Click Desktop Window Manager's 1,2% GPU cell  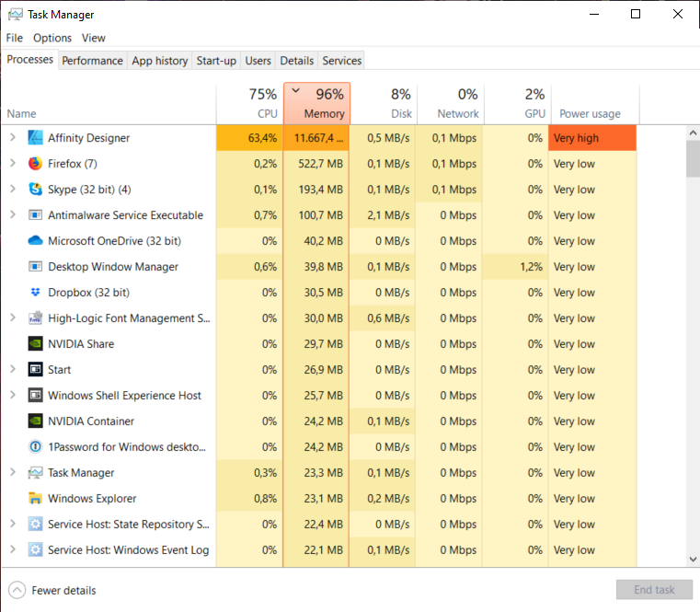(x=516, y=267)
